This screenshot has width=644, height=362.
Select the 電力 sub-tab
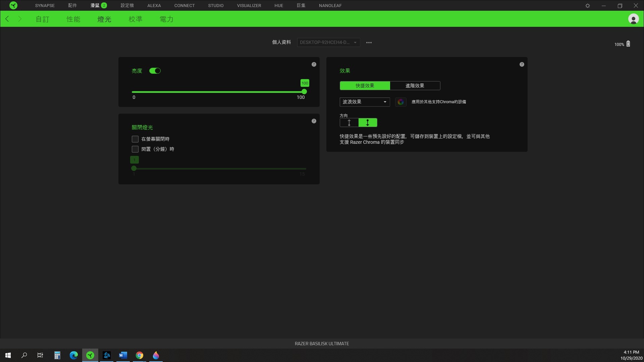point(166,19)
